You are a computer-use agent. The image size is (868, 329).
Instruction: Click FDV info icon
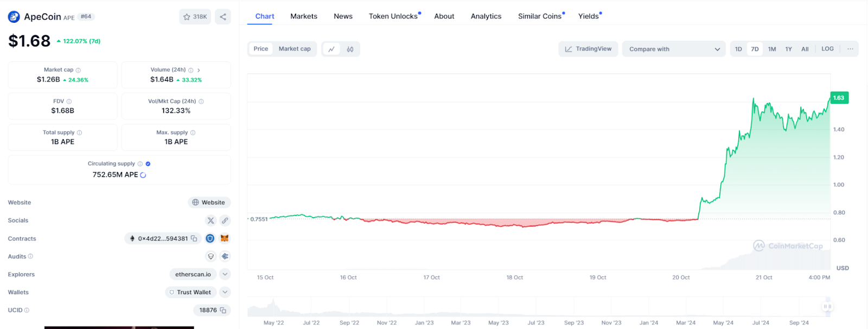69,102
